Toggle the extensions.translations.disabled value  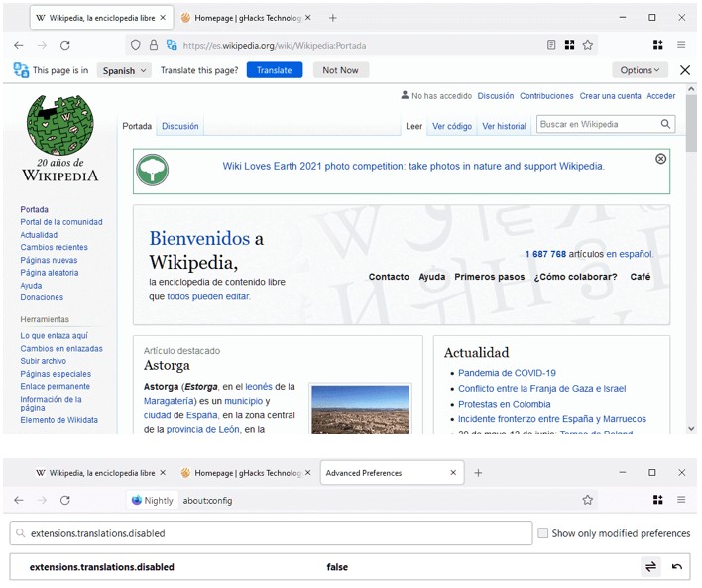651,567
